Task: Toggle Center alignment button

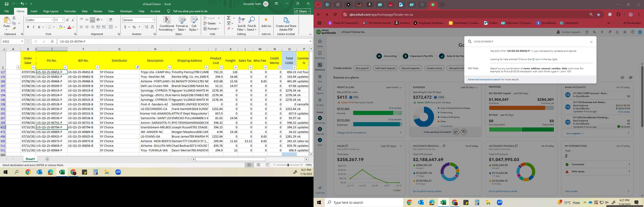Action: click(x=87, y=27)
